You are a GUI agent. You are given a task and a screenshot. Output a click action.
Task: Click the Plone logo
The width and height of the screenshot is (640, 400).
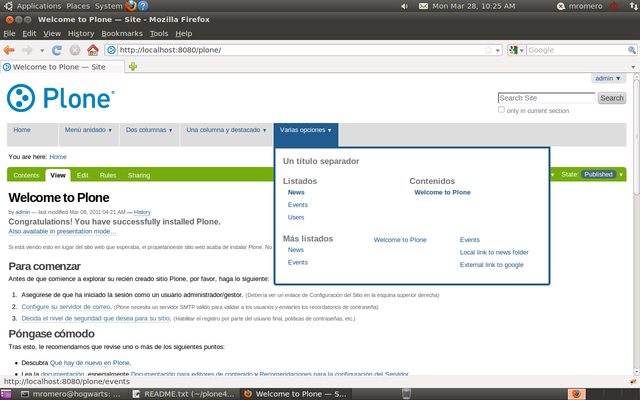pos(60,98)
